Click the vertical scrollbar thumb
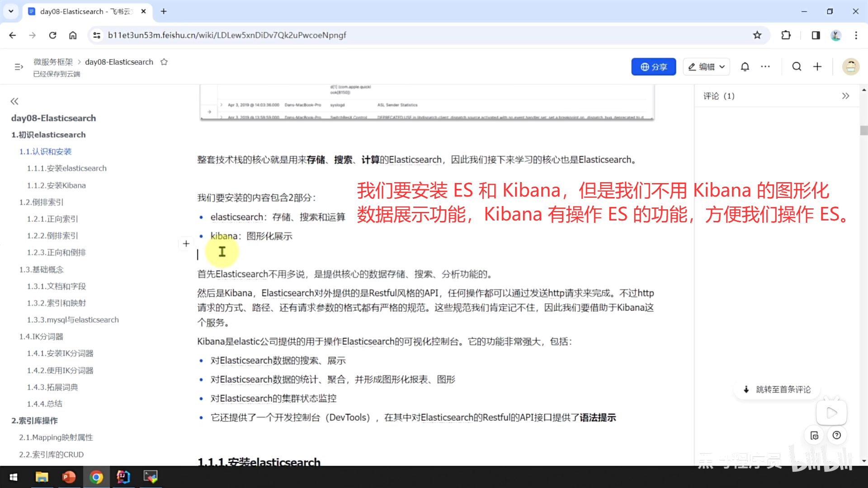This screenshot has height=488, width=868. (864, 131)
